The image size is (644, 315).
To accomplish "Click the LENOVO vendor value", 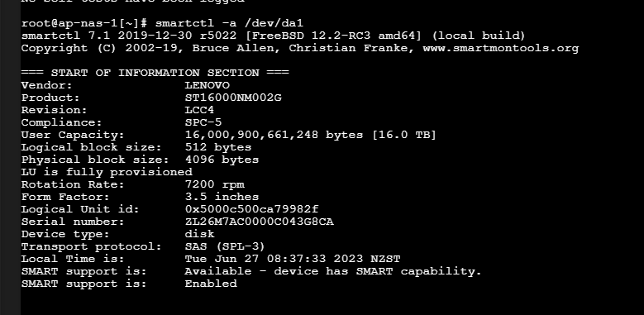I will point(207,85).
